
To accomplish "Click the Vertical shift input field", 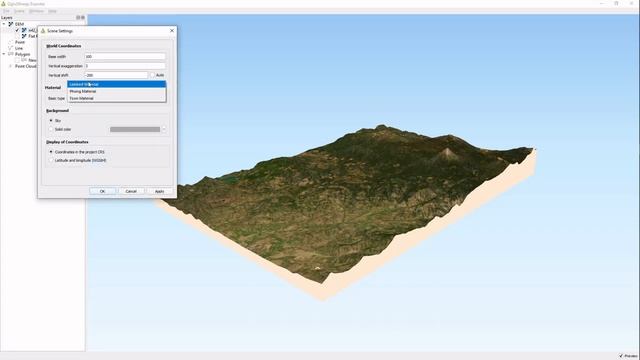I will [x=116, y=75].
